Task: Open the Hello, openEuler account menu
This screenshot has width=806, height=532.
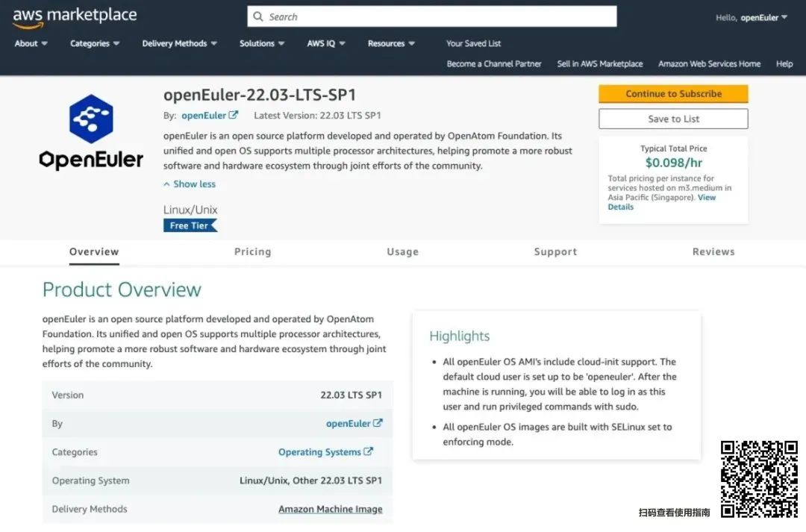Action: pyautogui.click(x=752, y=17)
